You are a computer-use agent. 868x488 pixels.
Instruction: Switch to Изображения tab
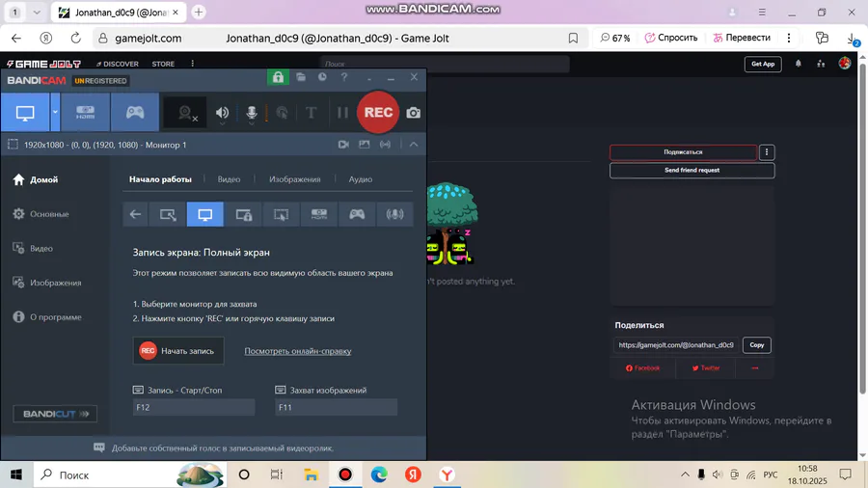click(294, 179)
